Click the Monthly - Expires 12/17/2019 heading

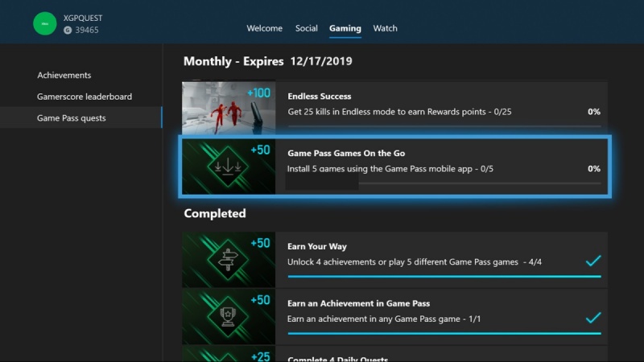[268, 61]
